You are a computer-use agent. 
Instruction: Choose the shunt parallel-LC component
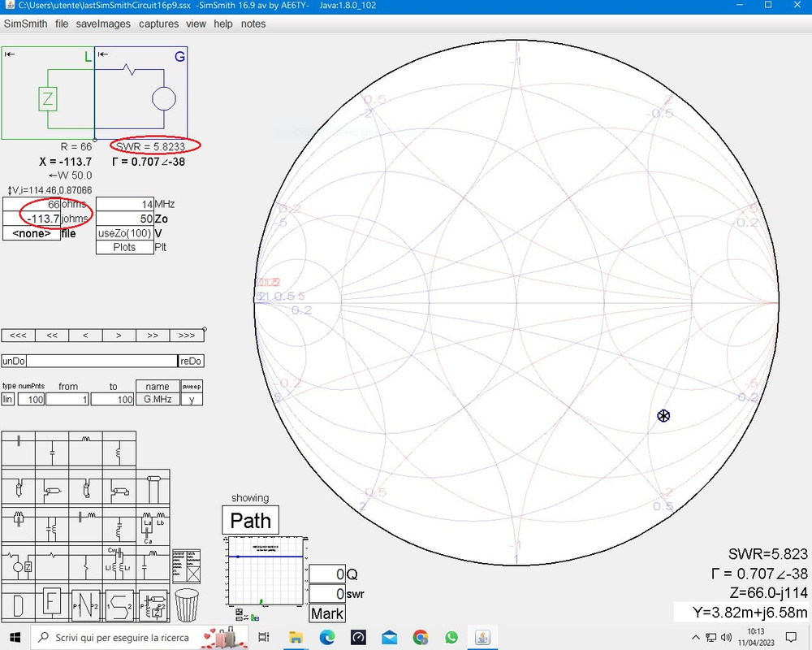(x=52, y=525)
